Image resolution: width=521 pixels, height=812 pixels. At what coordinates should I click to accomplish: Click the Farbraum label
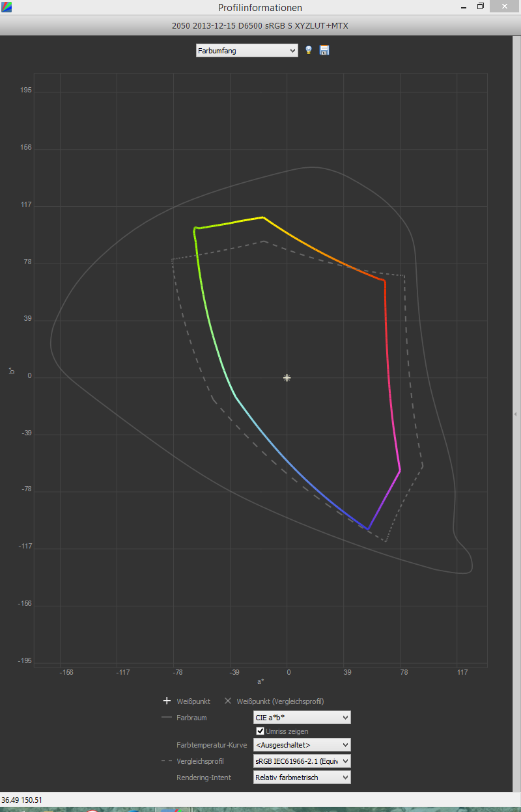pyautogui.click(x=191, y=718)
